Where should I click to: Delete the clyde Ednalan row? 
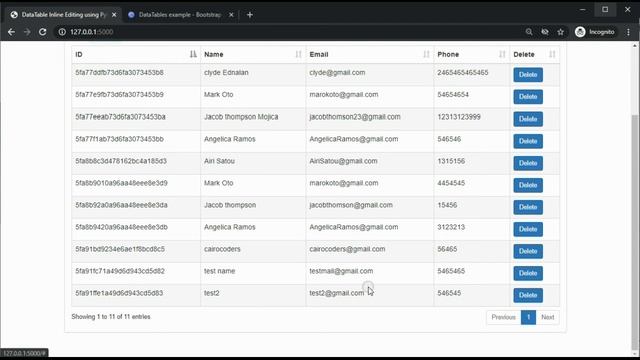point(528,75)
